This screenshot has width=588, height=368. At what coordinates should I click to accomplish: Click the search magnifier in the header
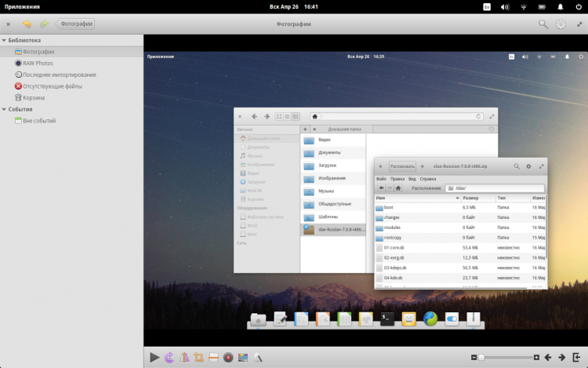(543, 24)
